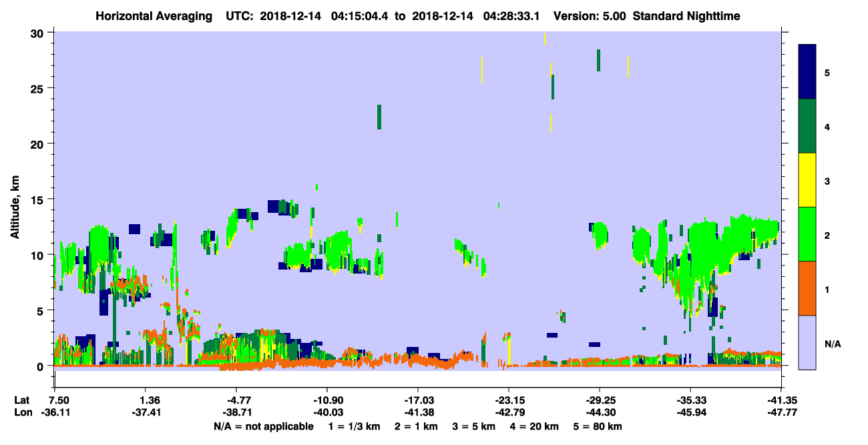The height and width of the screenshot is (445, 868).
Task: Click latitude value -23.15
Action: coord(508,400)
